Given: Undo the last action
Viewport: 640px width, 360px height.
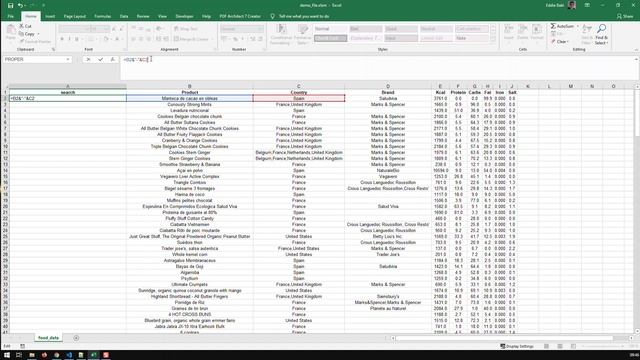Looking at the screenshot, I should [20, 5].
